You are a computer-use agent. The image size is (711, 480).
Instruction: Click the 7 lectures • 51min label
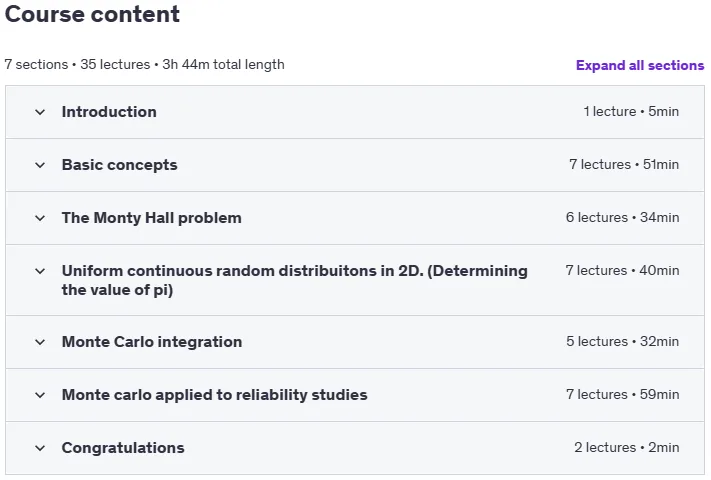624,165
